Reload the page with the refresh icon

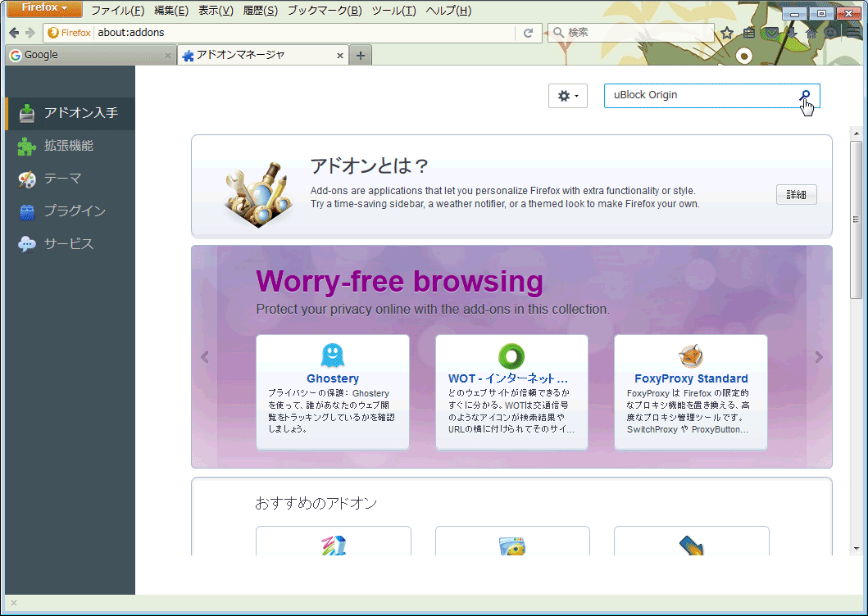[528, 33]
